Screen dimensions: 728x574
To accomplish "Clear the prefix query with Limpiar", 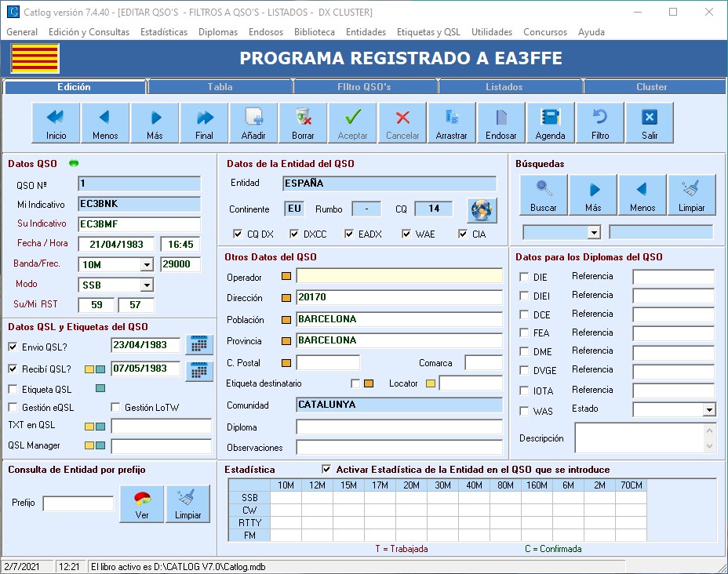I will coord(187,504).
